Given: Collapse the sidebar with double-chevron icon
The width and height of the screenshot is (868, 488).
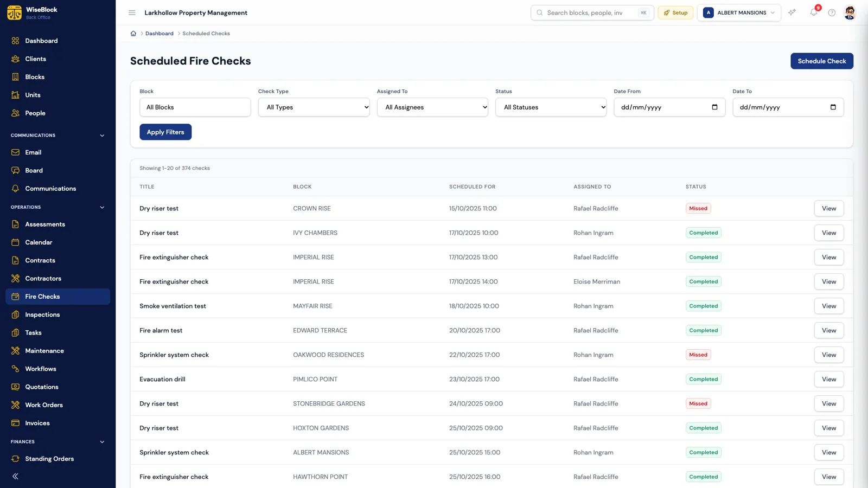Looking at the screenshot, I should pos(15,476).
